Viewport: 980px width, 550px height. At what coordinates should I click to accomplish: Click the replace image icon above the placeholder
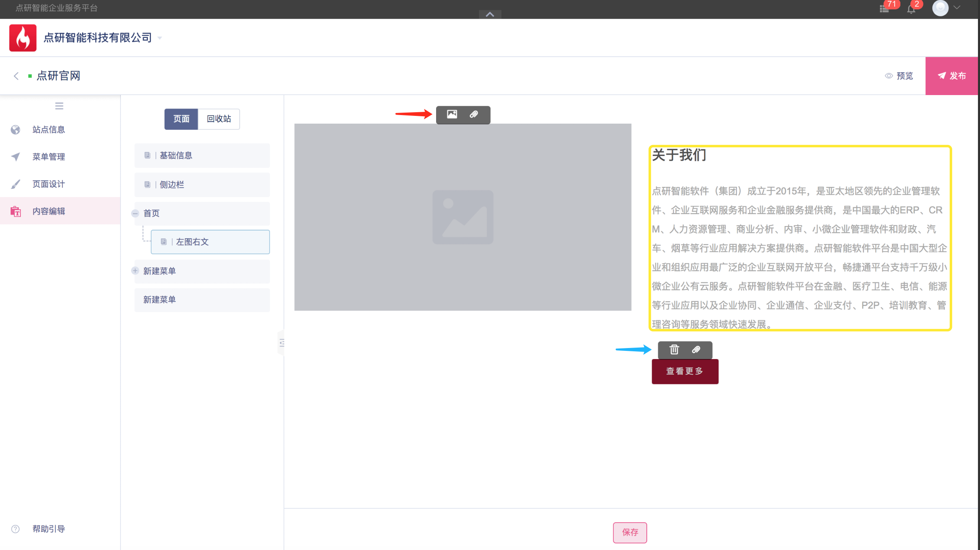[x=452, y=115]
